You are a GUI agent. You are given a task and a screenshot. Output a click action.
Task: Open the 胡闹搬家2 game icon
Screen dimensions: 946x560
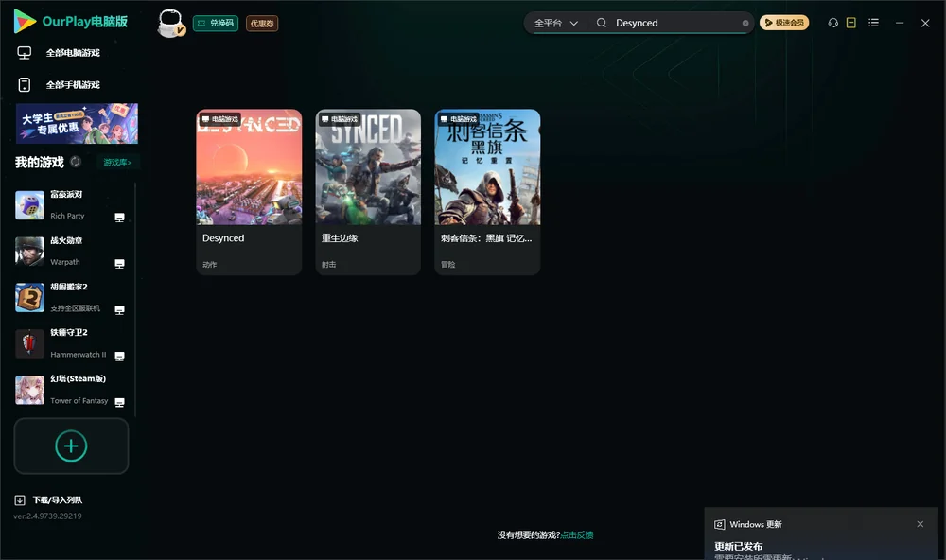(29, 297)
